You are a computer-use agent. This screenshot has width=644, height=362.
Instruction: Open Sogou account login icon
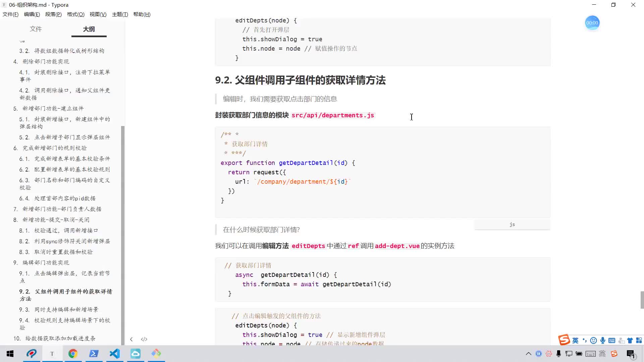click(621, 341)
